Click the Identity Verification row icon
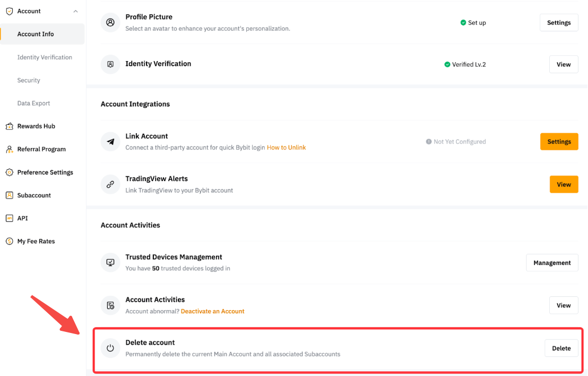This screenshot has width=588, height=376. click(x=110, y=64)
